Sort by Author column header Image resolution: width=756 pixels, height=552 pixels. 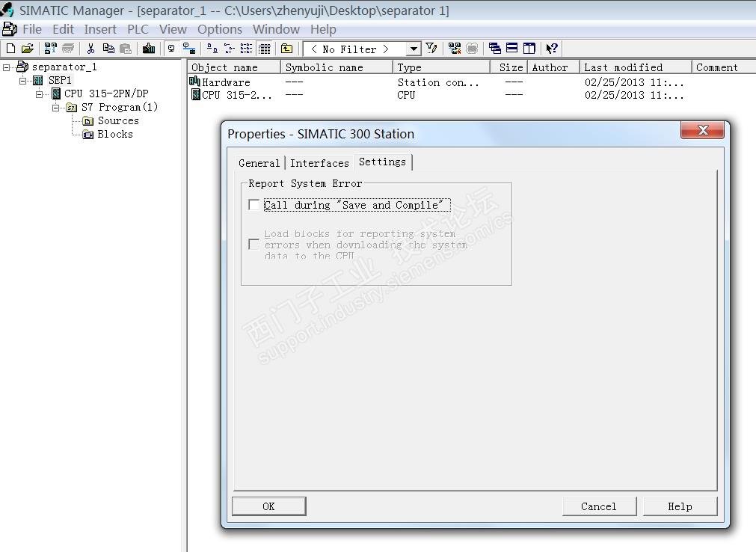pyautogui.click(x=553, y=67)
